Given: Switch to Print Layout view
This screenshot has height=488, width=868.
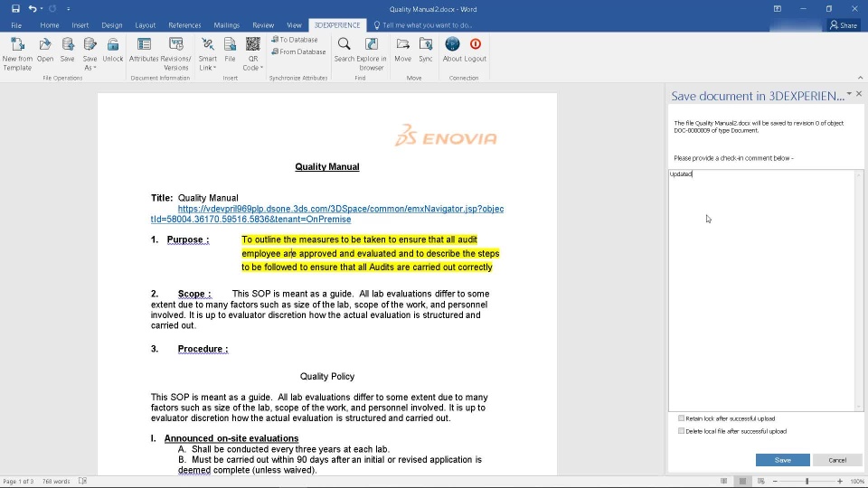Looking at the screenshot, I should click(x=742, y=482).
